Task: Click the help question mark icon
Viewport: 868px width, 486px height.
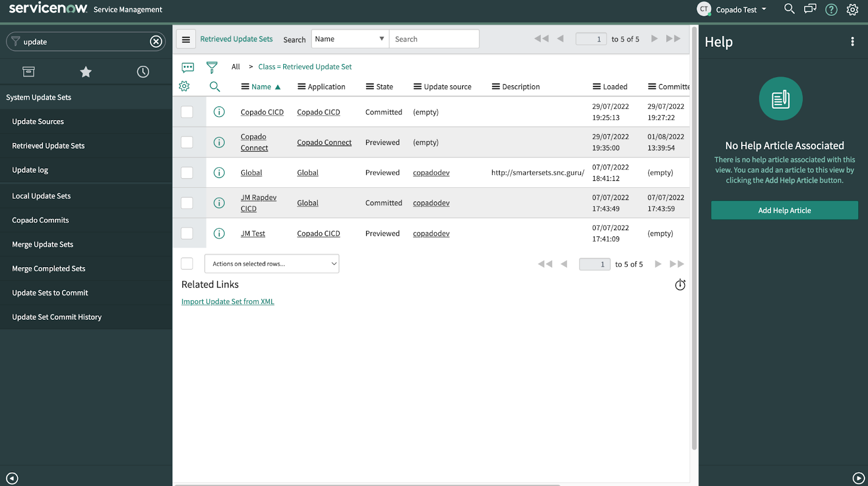Action: pos(831,9)
